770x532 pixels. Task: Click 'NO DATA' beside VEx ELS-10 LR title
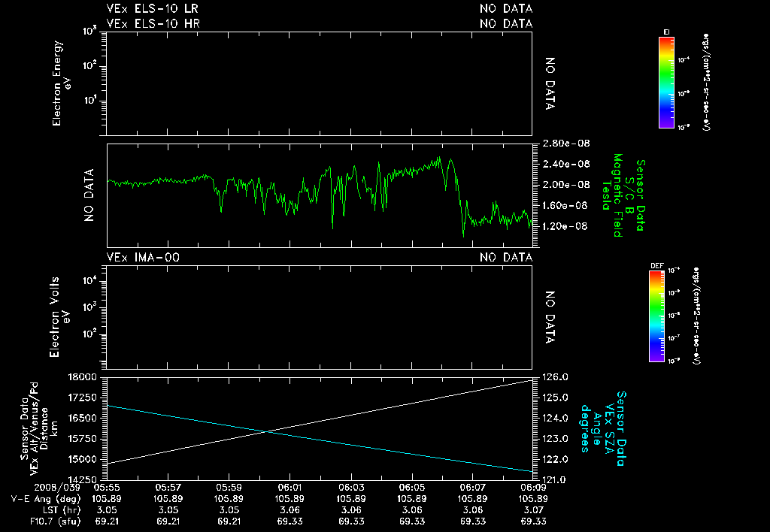point(506,9)
